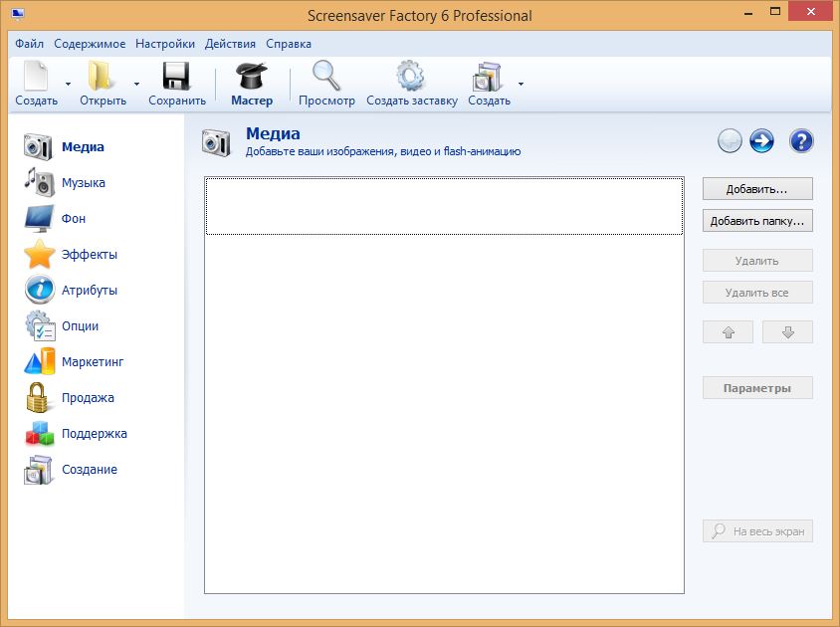
Task: Open the Настройки menu
Action: tap(164, 44)
